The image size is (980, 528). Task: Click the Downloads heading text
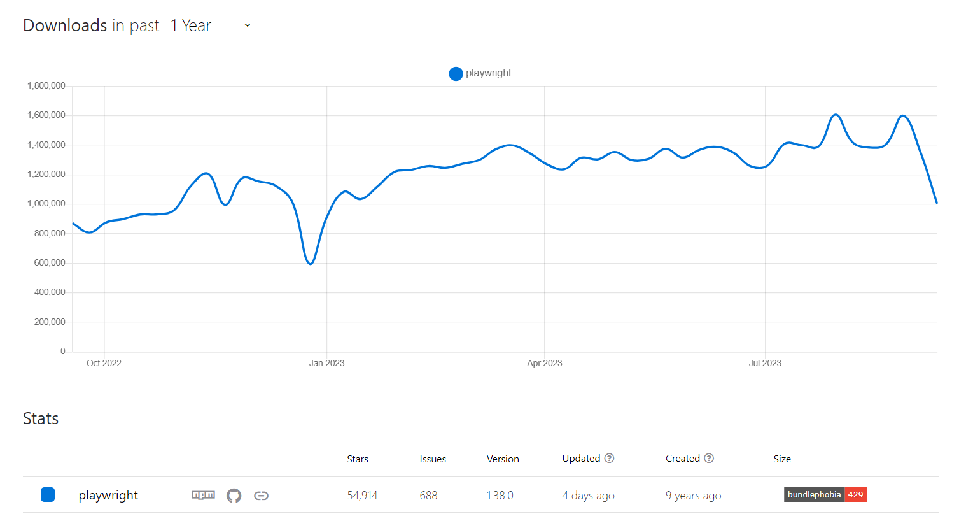[65, 25]
